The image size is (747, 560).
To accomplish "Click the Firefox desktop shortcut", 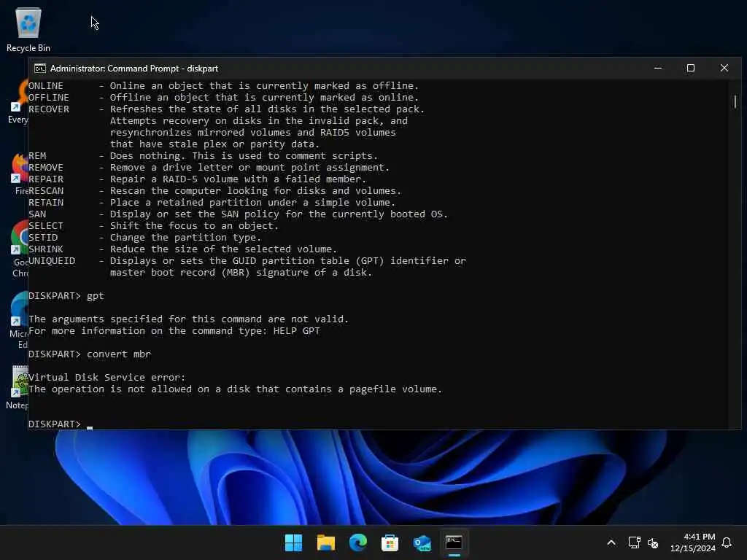I will click(19, 174).
